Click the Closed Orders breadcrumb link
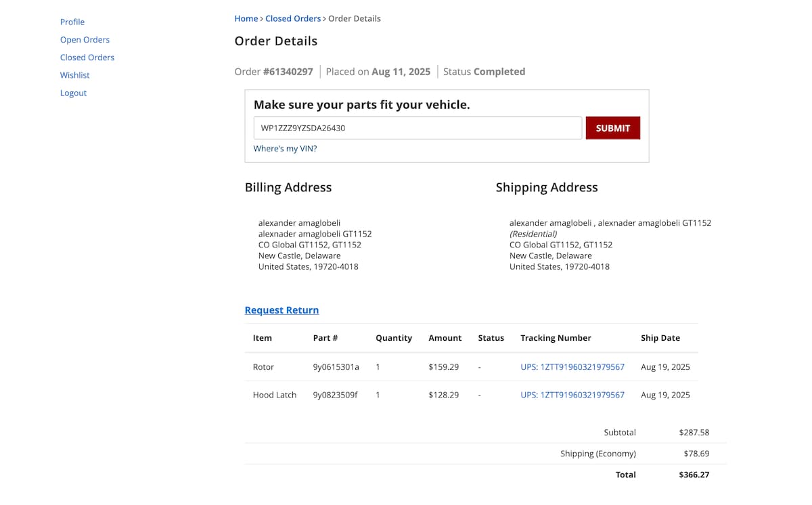 293,19
